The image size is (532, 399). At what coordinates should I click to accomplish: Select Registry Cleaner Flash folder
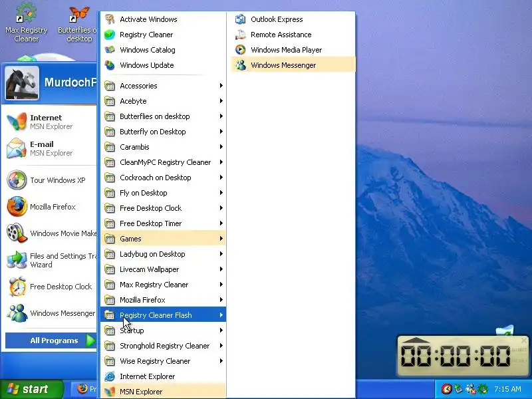(x=163, y=315)
